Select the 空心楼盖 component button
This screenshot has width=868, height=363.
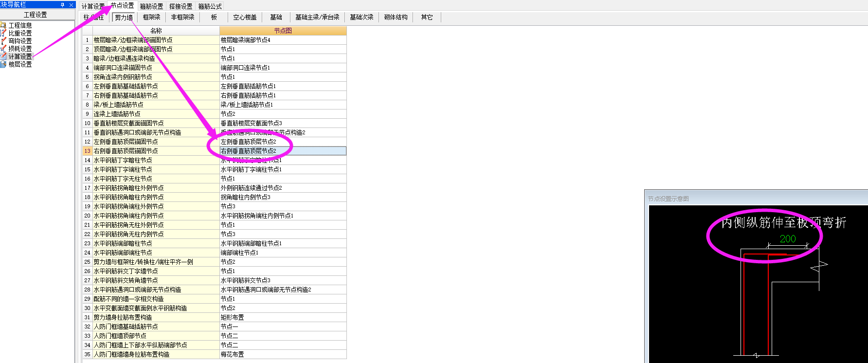245,18
